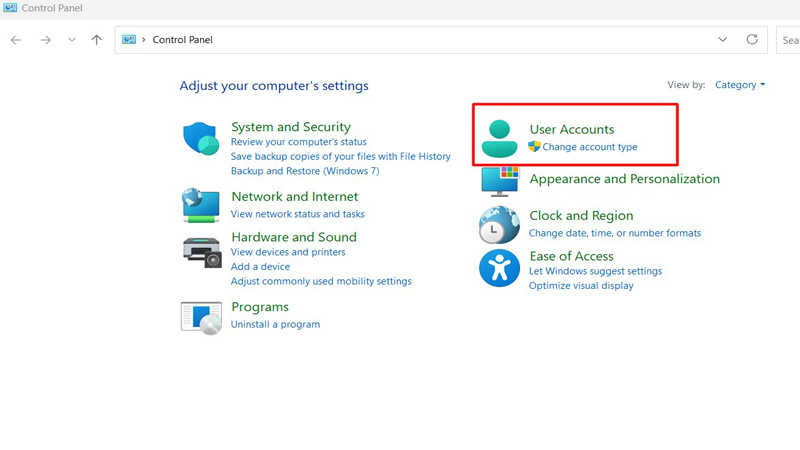Go forward with the forward arrow
Screen dimensions: 800x450
[x=45, y=40]
